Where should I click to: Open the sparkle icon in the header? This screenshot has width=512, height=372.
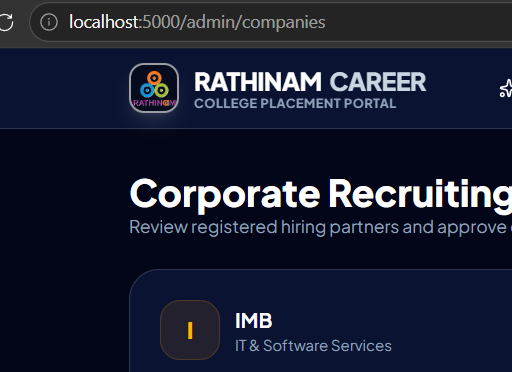click(506, 89)
